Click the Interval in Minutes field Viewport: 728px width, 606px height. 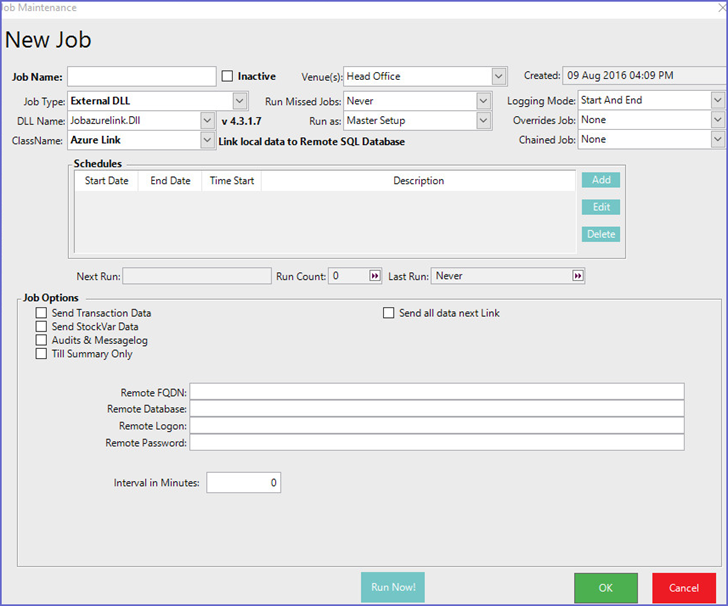pyautogui.click(x=244, y=482)
